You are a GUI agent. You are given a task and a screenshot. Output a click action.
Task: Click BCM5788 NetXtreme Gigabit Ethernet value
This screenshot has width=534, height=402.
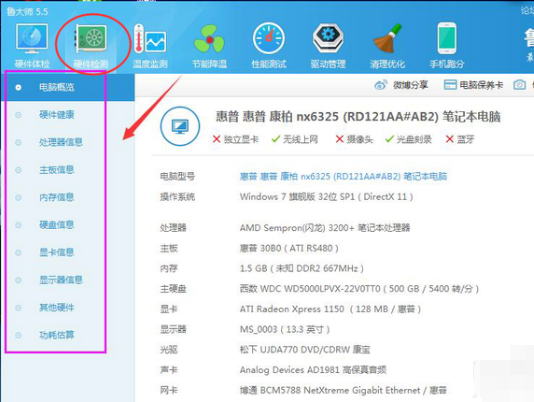point(343,390)
